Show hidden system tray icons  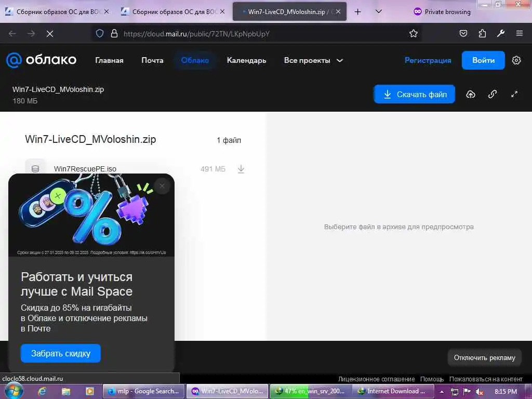pyautogui.click(x=442, y=392)
